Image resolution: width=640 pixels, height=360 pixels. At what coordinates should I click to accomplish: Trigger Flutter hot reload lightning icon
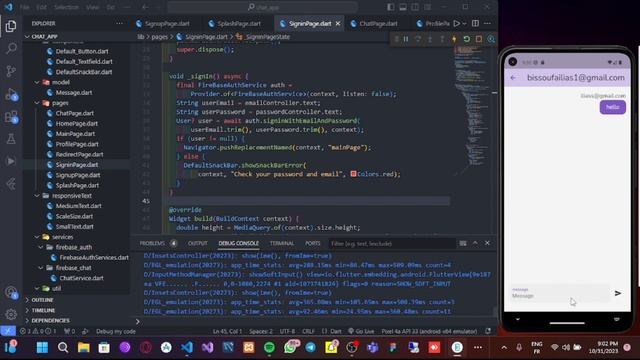point(454,39)
